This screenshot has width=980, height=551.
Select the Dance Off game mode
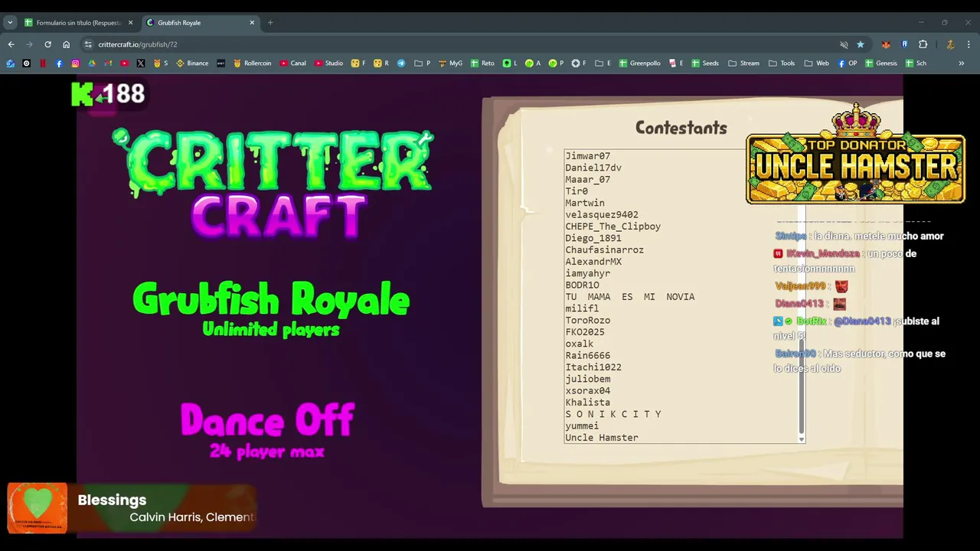tap(267, 430)
